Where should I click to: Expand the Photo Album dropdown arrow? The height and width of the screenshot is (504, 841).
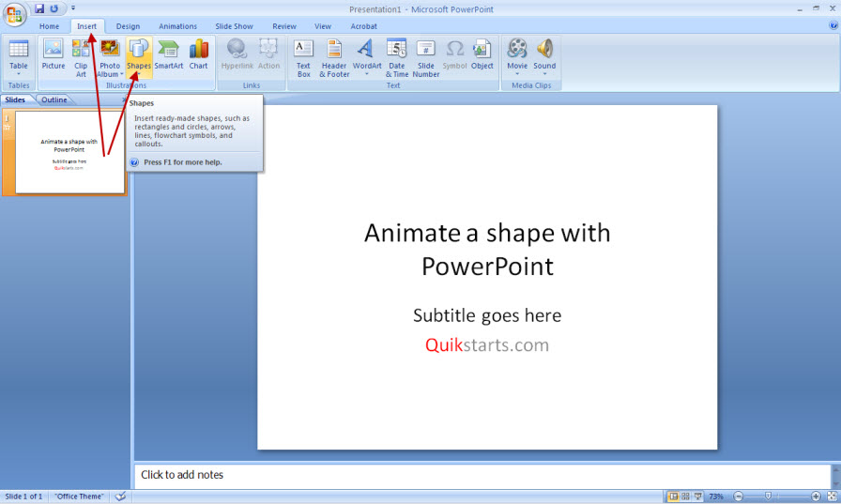[x=122, y=74]
